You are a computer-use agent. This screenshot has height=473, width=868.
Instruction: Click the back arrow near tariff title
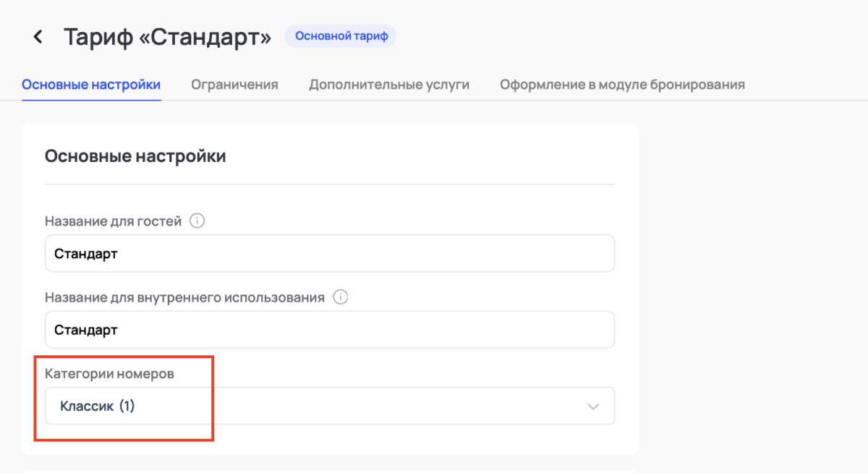click(38, 35)
